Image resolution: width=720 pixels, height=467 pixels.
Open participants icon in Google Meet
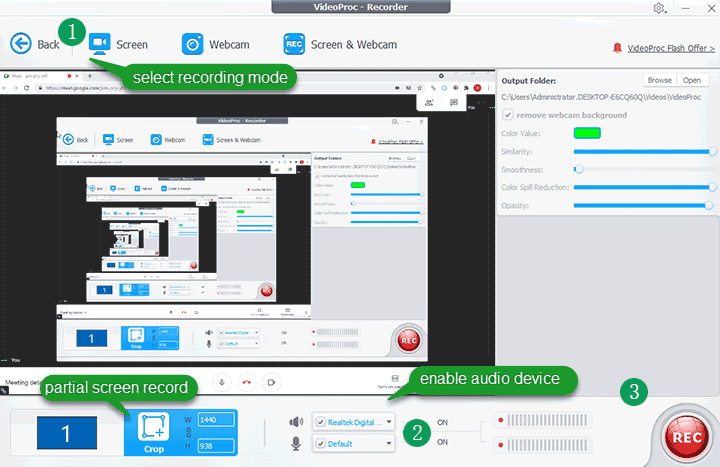coord(429,103)
